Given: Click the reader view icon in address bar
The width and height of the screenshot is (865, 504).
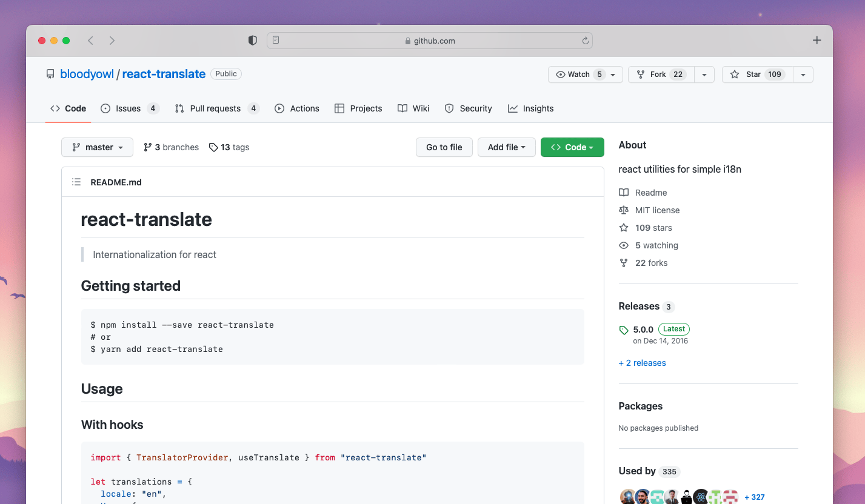Looking at the screenshot, I should pos(276,41).
